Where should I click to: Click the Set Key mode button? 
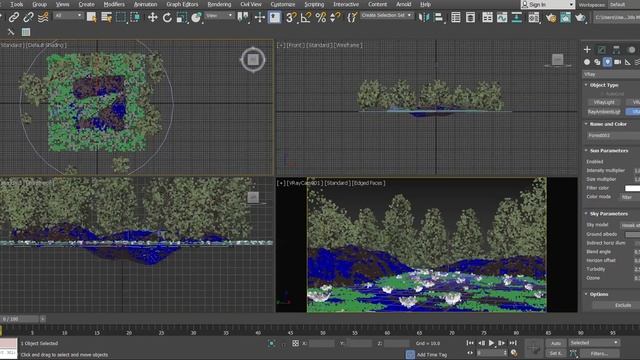(556, 353)
